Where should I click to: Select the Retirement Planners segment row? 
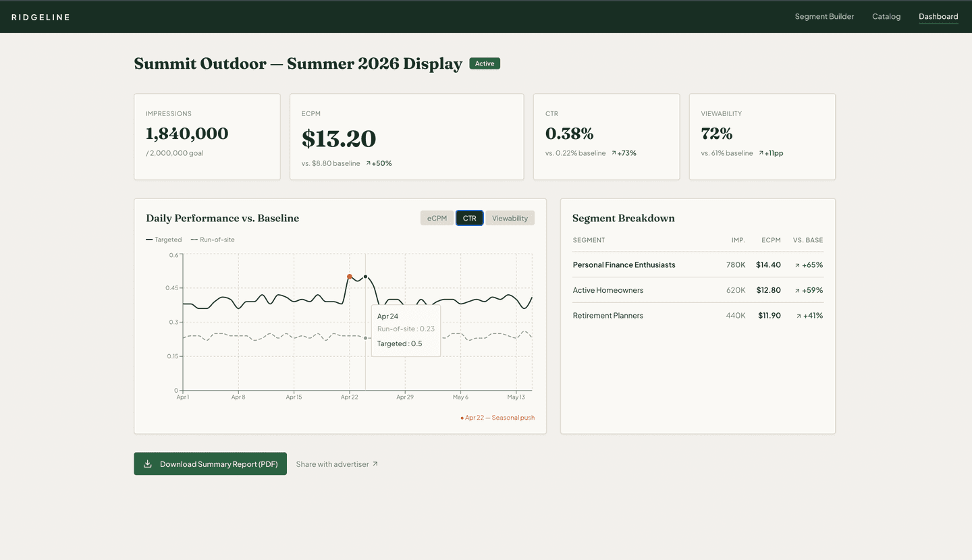pyautogui.click(x=608, y=315)
